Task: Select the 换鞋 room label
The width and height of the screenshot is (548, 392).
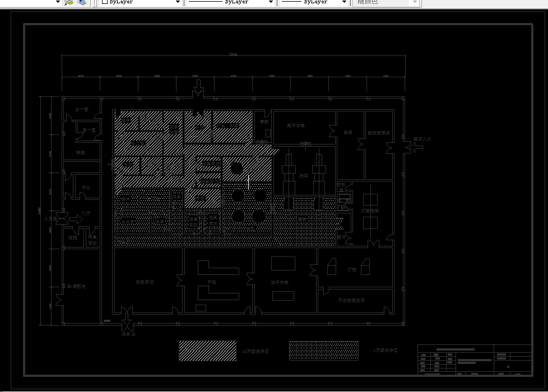Action: [x=80, y=153]
